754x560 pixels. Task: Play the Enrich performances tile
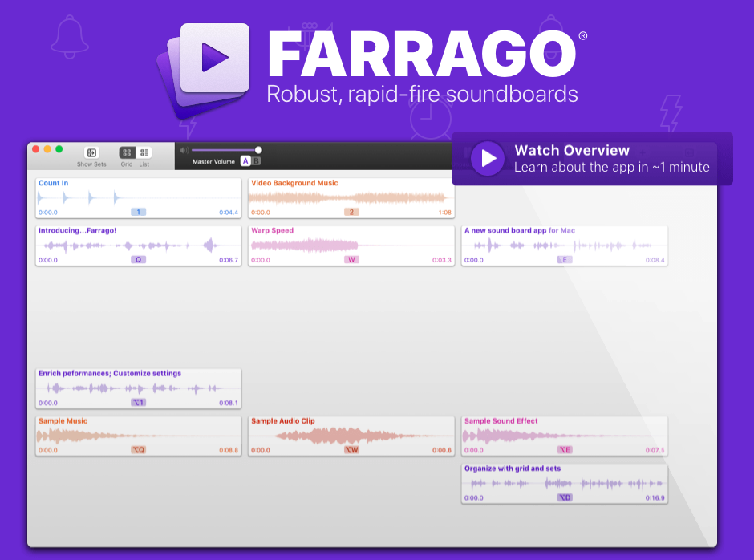(139, 388)
